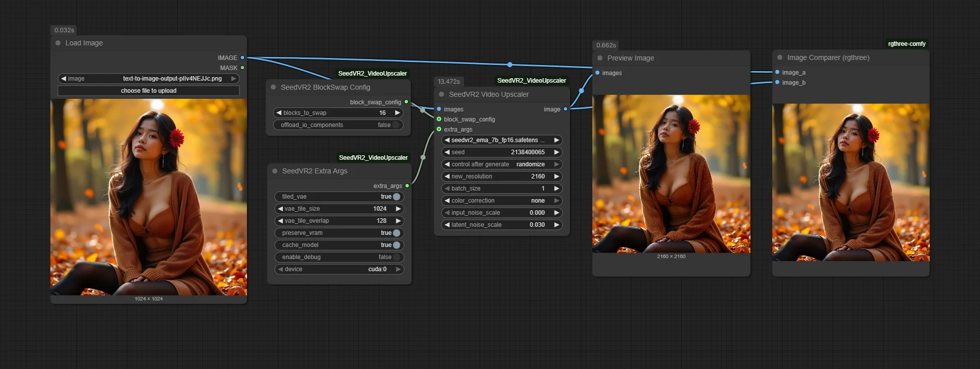The width and height of the screenshot is (980, 369).
Task: Toggle the tiled_vae switch
Action: pos(396,197)
